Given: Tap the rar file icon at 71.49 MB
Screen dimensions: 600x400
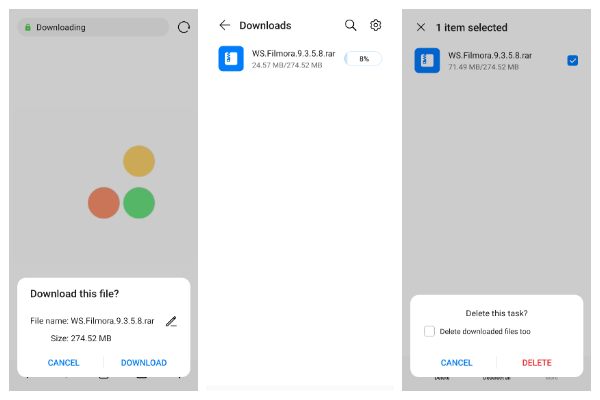Looking at the screenshot, I should [x=427, y=60].
